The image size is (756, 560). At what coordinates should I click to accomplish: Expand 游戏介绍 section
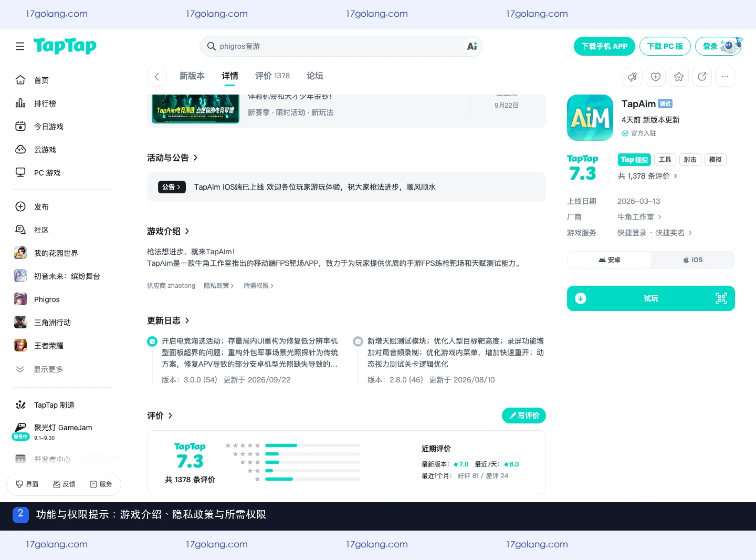(168, 231)
